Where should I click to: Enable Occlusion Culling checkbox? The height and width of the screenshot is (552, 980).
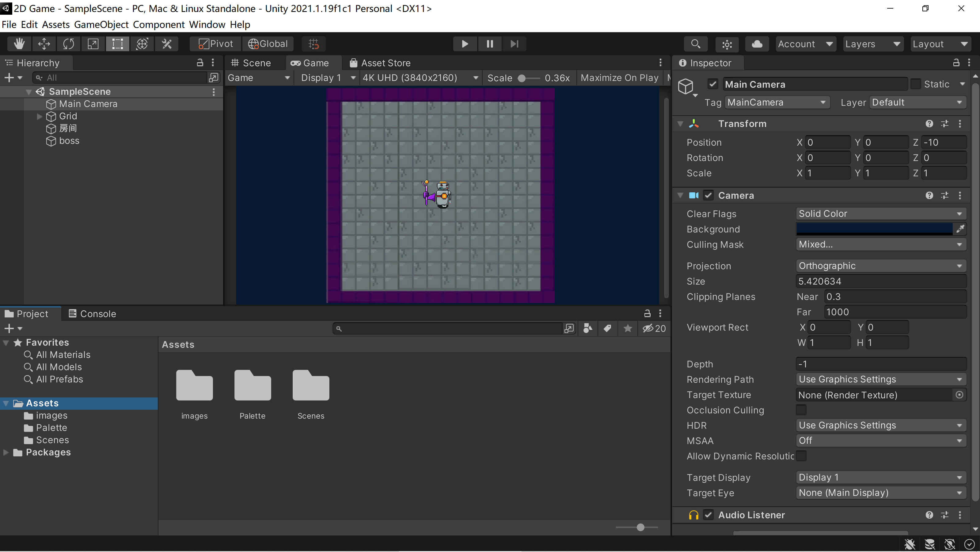(801, 410)
